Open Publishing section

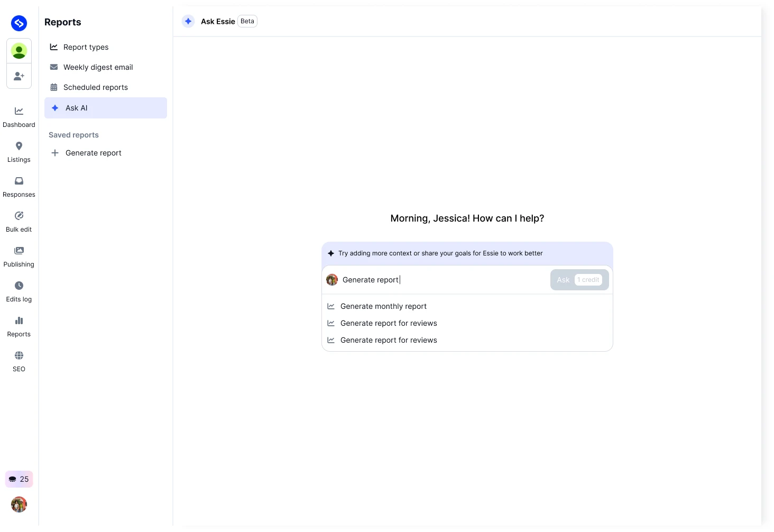(x=19, y=256)
